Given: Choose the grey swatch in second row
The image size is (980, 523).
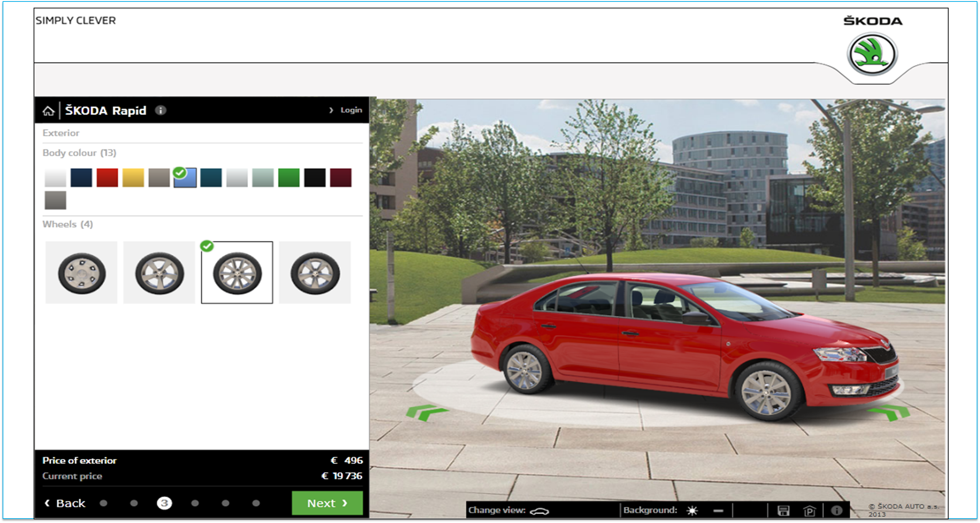Looking at the screenshot, I should [x=55, y=200].
